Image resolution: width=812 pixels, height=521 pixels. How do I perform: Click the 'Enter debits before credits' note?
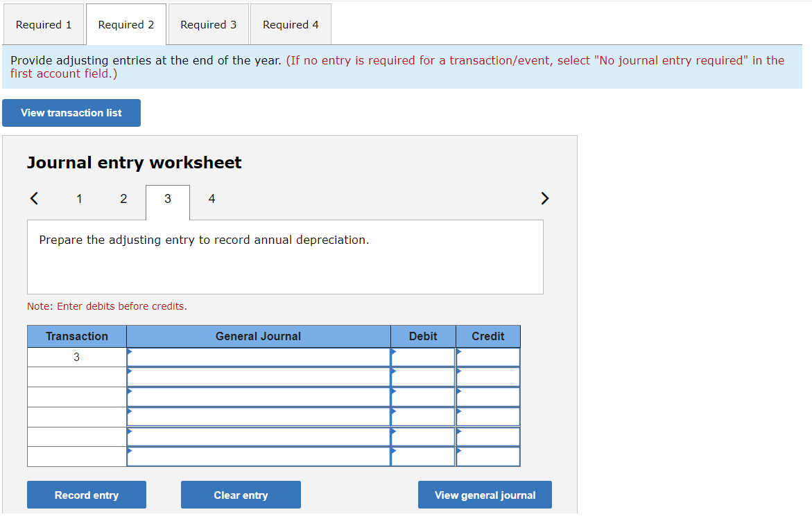click(x=107, y=306)
